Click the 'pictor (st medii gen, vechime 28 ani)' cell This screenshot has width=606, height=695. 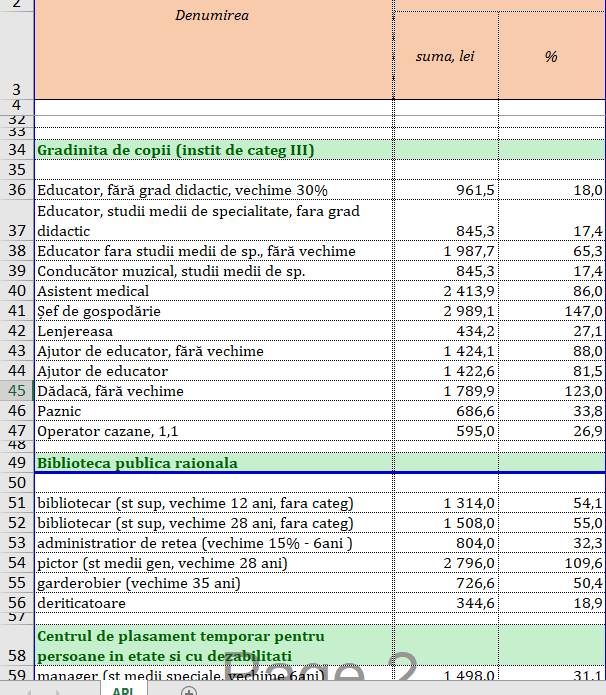point(213,563)
